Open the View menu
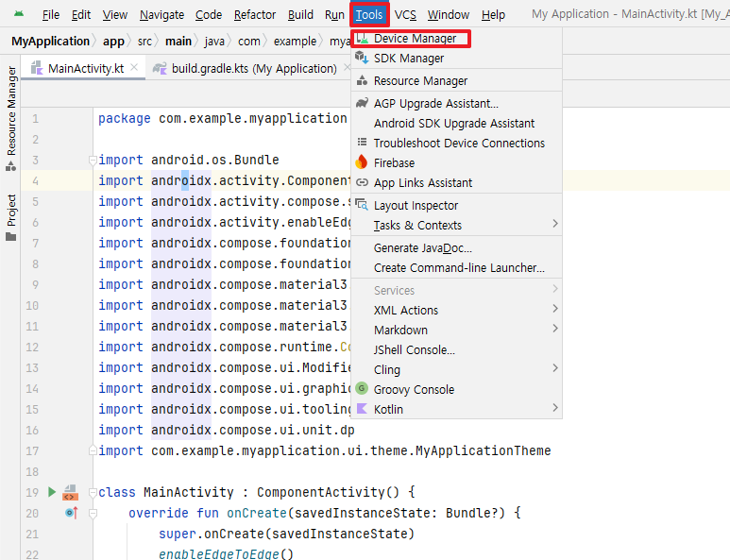The image size is (730, 560). tap(115, 15)
